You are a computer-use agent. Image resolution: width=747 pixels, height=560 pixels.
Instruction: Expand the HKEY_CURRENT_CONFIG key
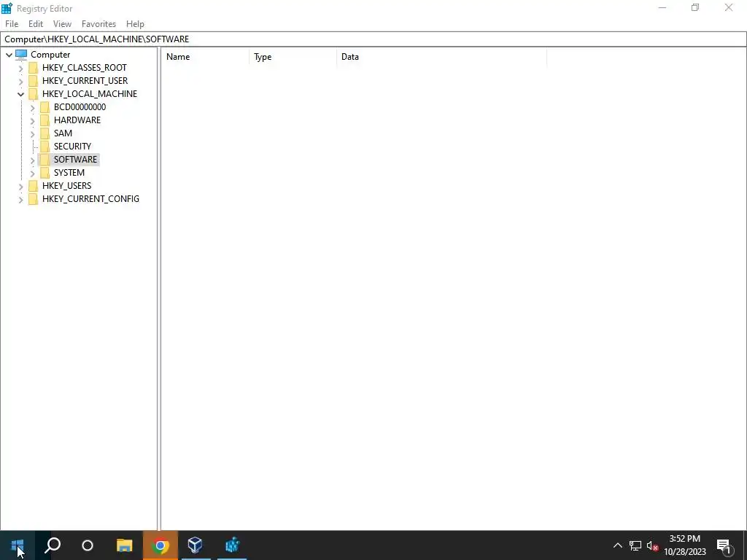(20, 200)
